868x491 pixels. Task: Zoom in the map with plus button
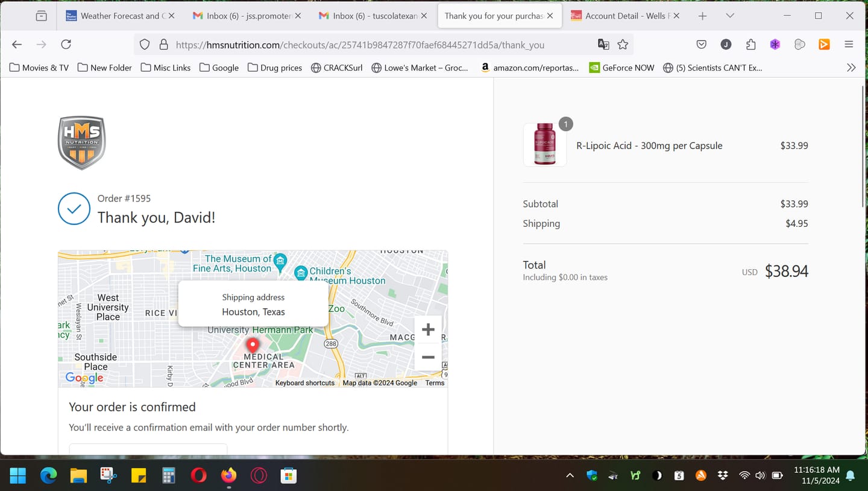pyautogui.click(x=428, y=329)
